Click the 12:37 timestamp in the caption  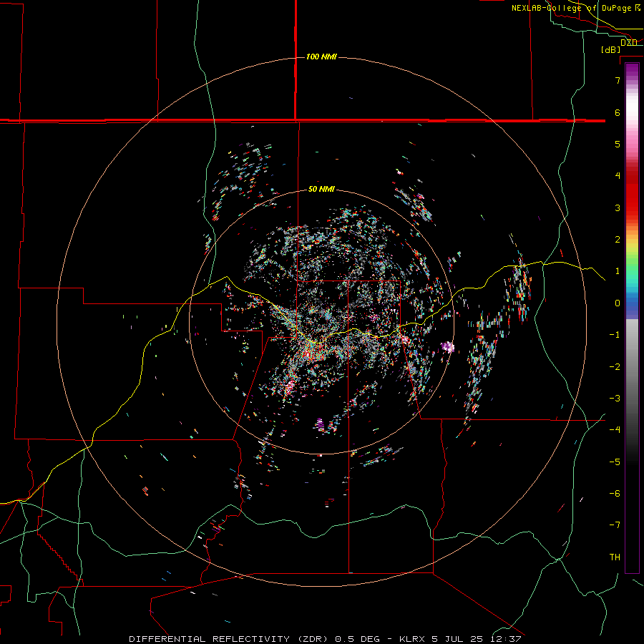pyautogui.click(x=506, y=639)
